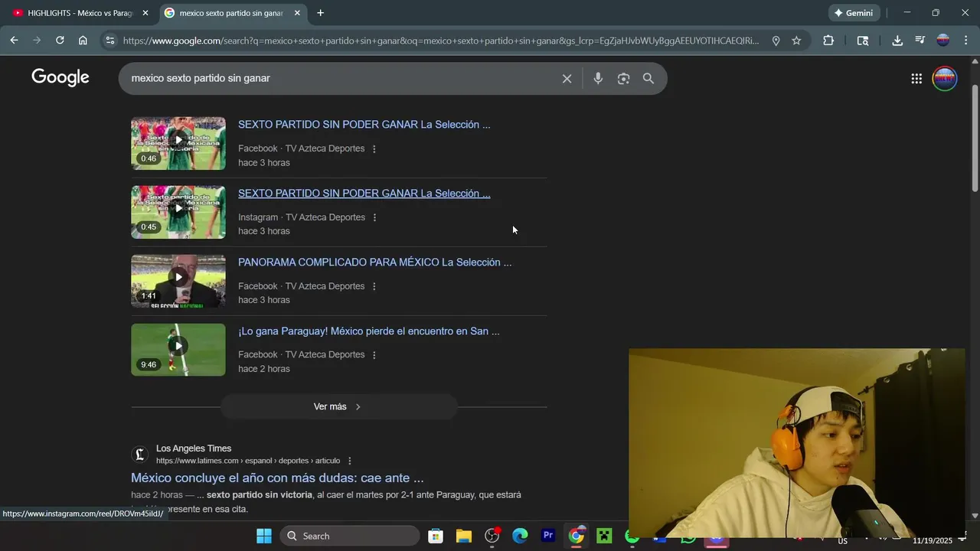
Task: Open the Google apps grid
Action: pos(916,78)
